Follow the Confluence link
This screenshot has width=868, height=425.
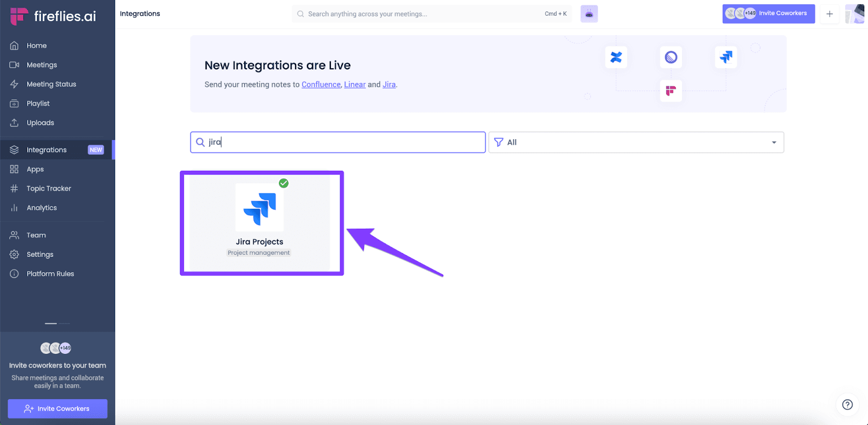[x=321, y=85]
